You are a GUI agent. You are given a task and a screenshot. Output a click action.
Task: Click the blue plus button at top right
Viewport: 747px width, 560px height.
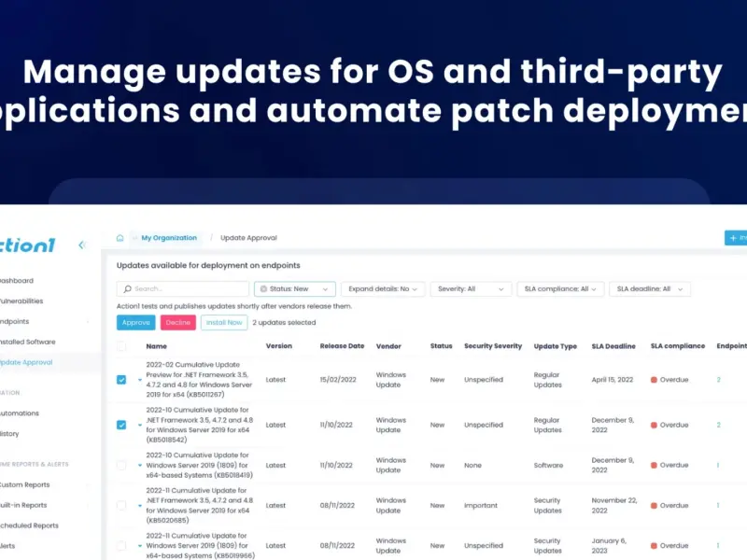coord(736,238)
